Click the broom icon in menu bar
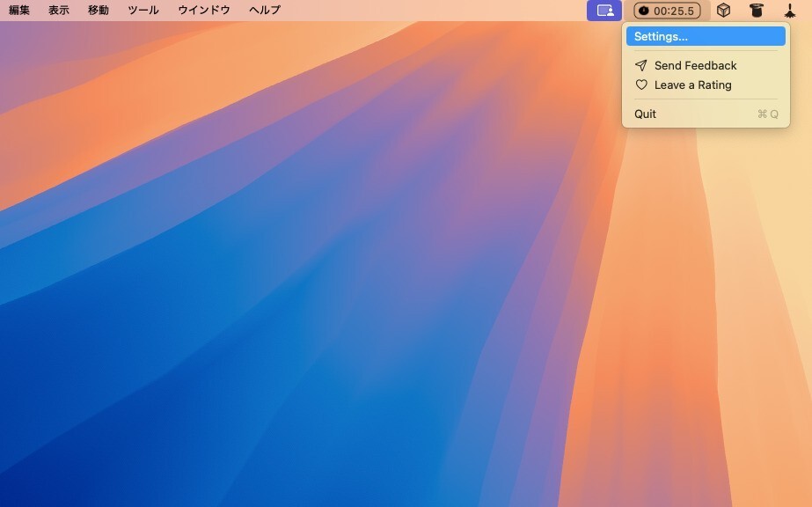This screenshot has height=507, width=812. [790, 11]
